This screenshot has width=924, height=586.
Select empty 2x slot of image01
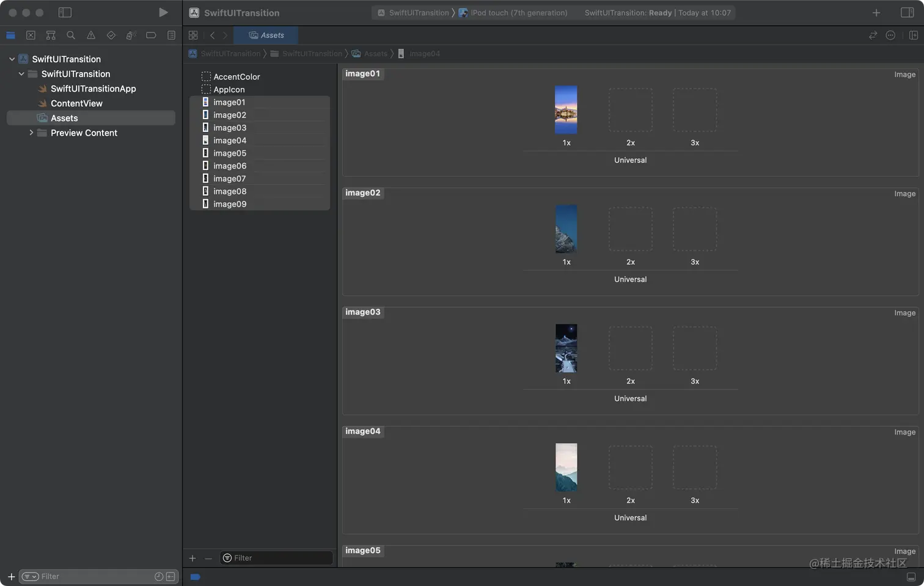click(630, 110)
